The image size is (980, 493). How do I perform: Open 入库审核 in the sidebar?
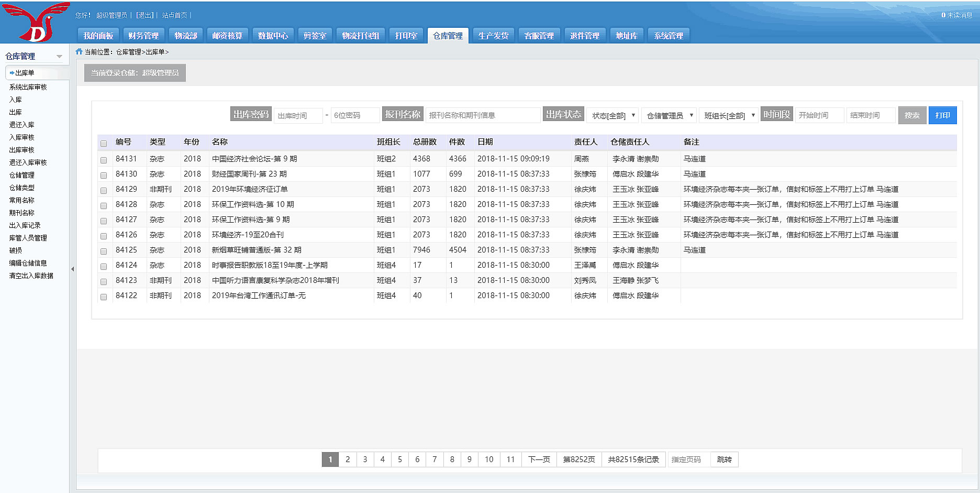[x=22, y=137]
